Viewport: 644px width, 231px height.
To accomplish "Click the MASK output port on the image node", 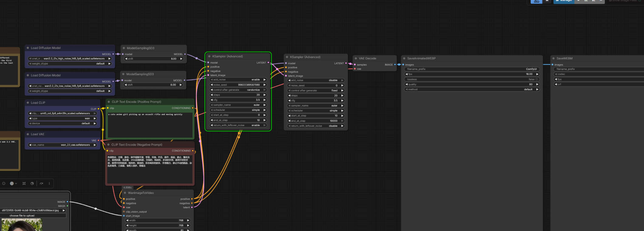I will [x=67, y=206].
